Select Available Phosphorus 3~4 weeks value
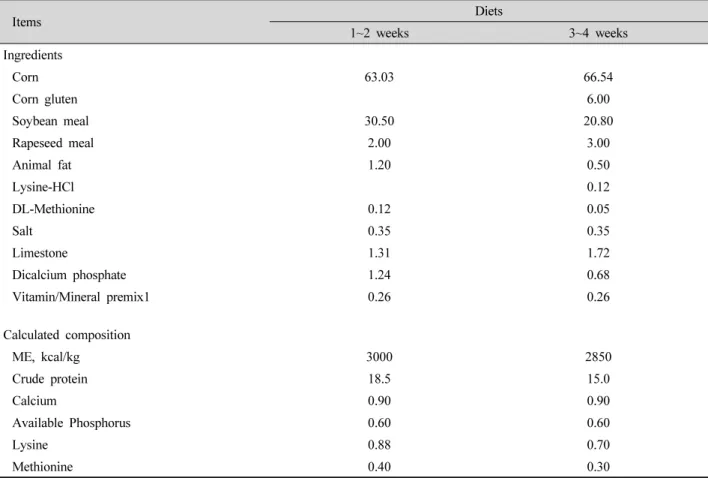708x478 pixels. (598, 423)
